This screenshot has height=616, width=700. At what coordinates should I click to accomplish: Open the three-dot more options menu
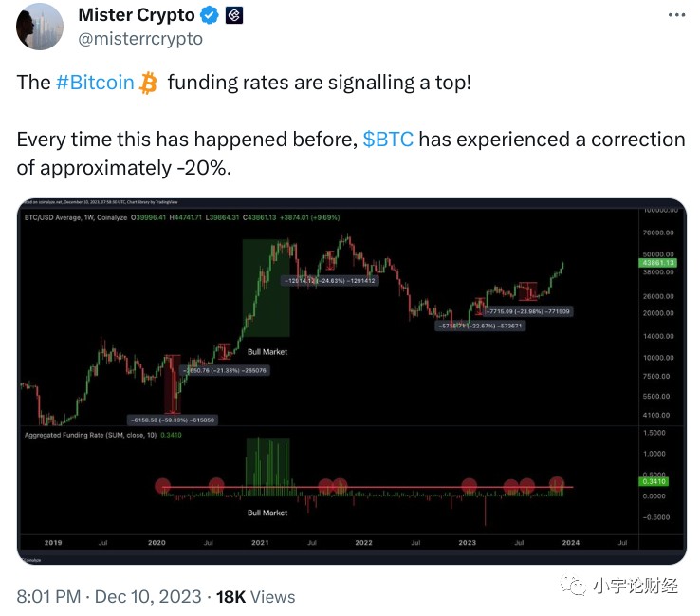click(x=676, y=15)
